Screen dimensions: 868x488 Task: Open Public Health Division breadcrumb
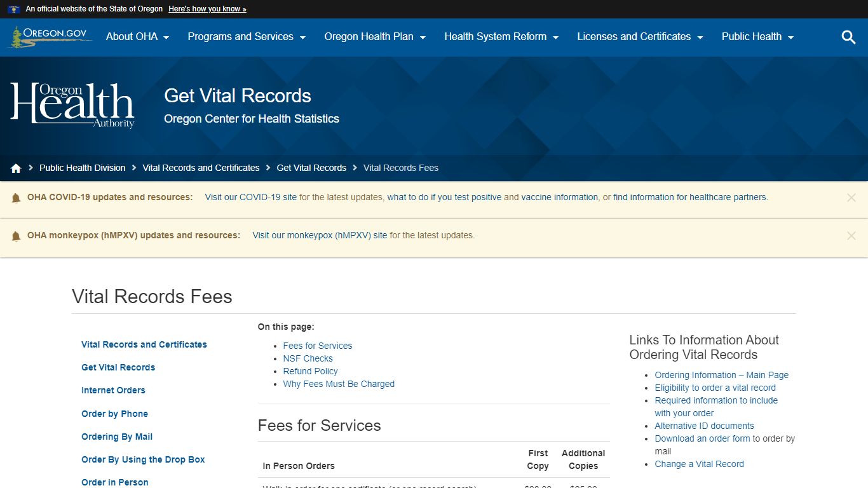[83, 168]
